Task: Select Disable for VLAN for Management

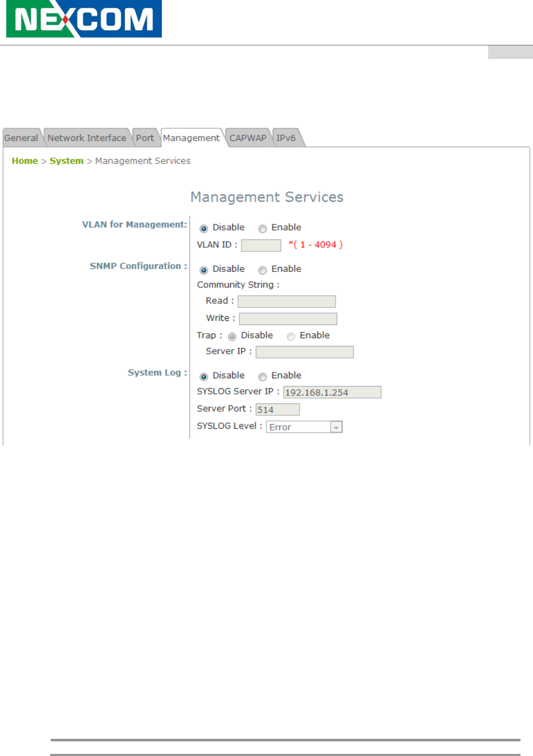Action: point(204,229)
